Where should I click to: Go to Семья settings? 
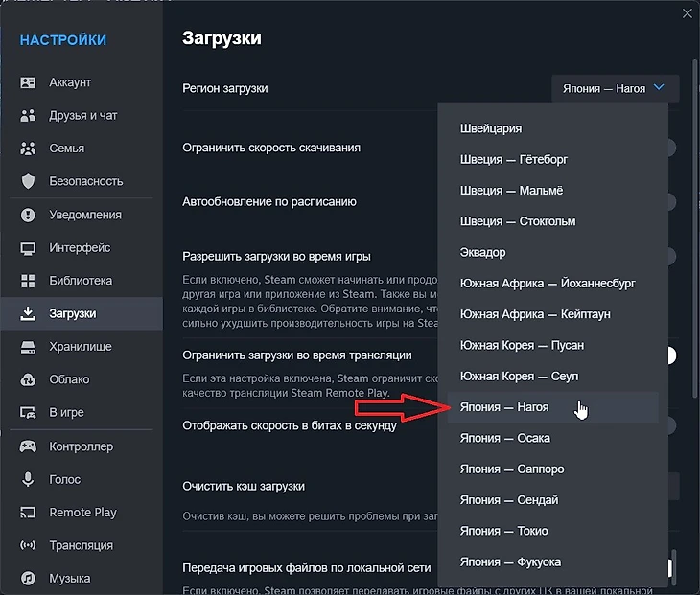click(x=82, y=149)
